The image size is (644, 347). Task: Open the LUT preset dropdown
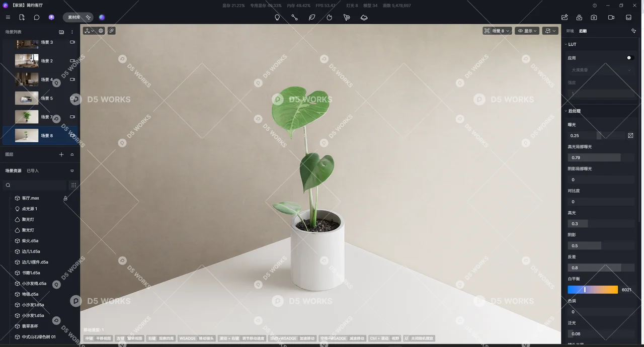[x=601, y=70]
